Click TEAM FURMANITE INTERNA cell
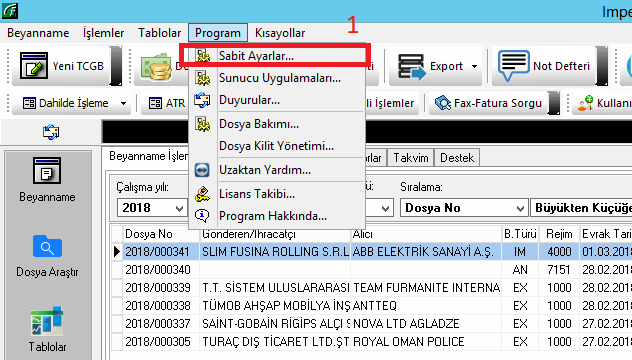 [426, 287]
